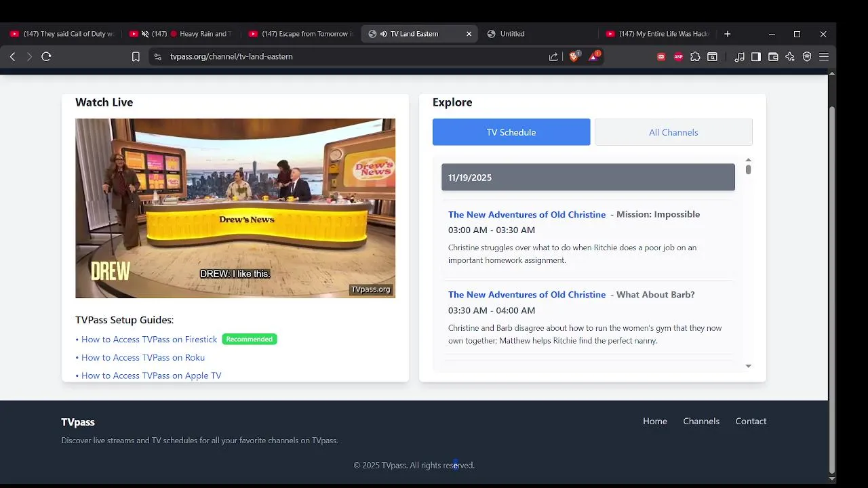Click the red YouTube extension icon
The height and width of the screenshot is (488, 868).
pos(661,57)
